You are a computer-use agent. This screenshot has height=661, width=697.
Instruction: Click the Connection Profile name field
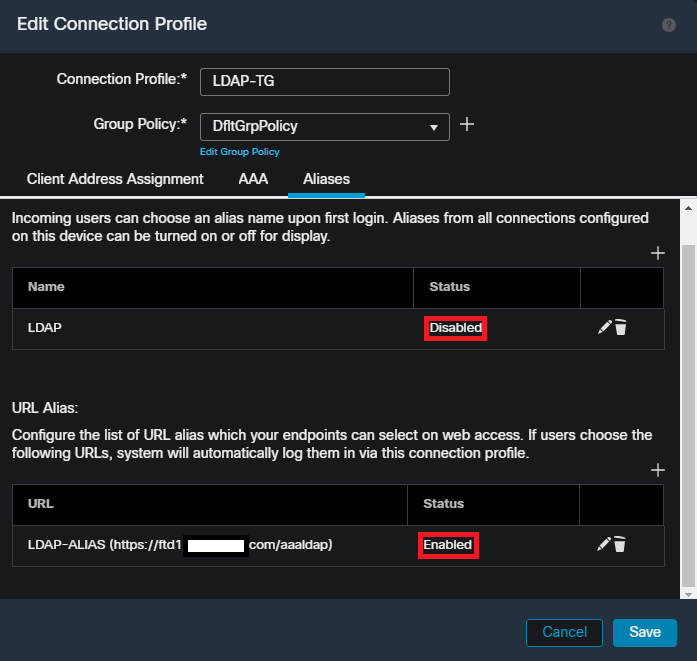point(324,81)
